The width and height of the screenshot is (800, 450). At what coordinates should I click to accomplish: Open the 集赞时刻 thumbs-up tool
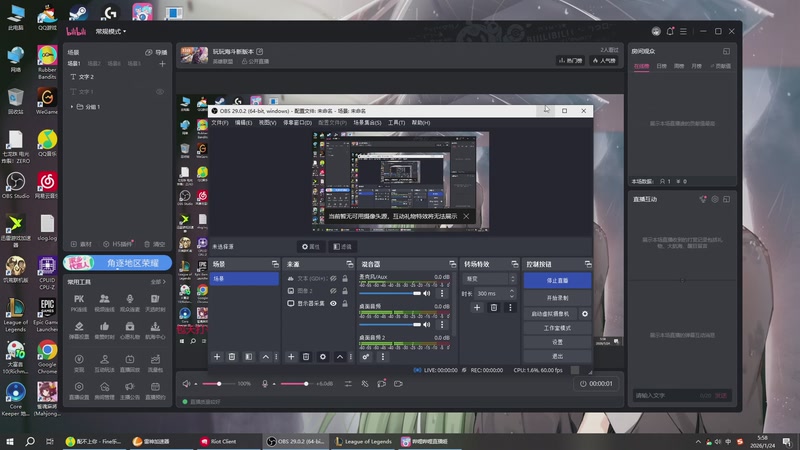[104, 330]
